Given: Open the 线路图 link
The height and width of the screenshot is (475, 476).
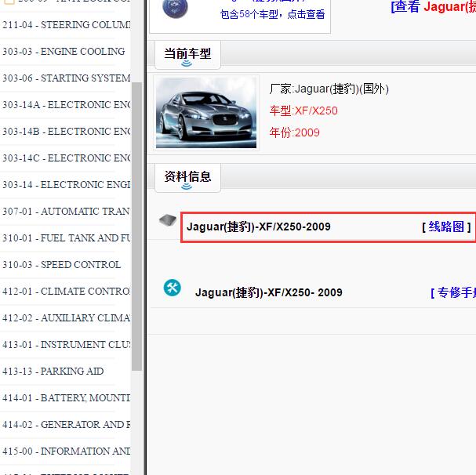Looking at the screenshot, I should pyautogui.click(x=446, y=227).
